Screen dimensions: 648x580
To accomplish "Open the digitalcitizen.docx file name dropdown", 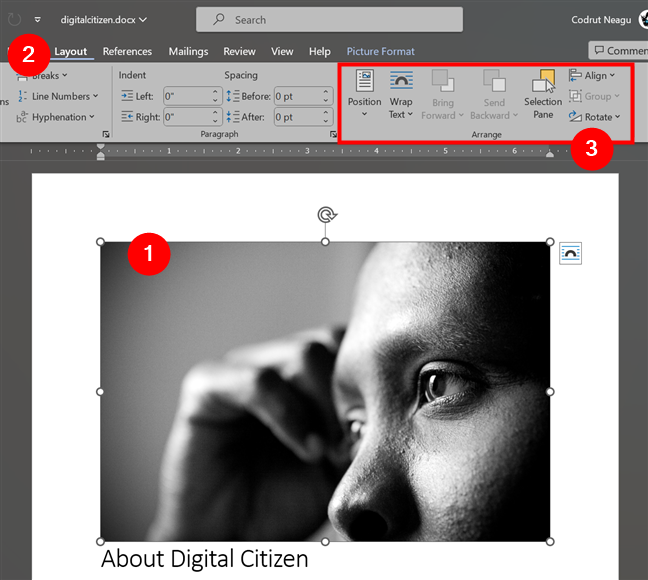I will click(103, 20).
